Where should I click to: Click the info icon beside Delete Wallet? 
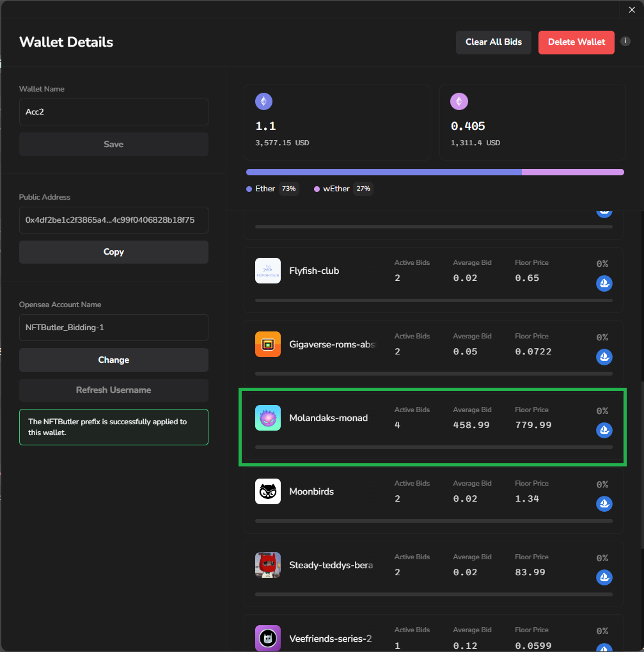pos(625,41)
